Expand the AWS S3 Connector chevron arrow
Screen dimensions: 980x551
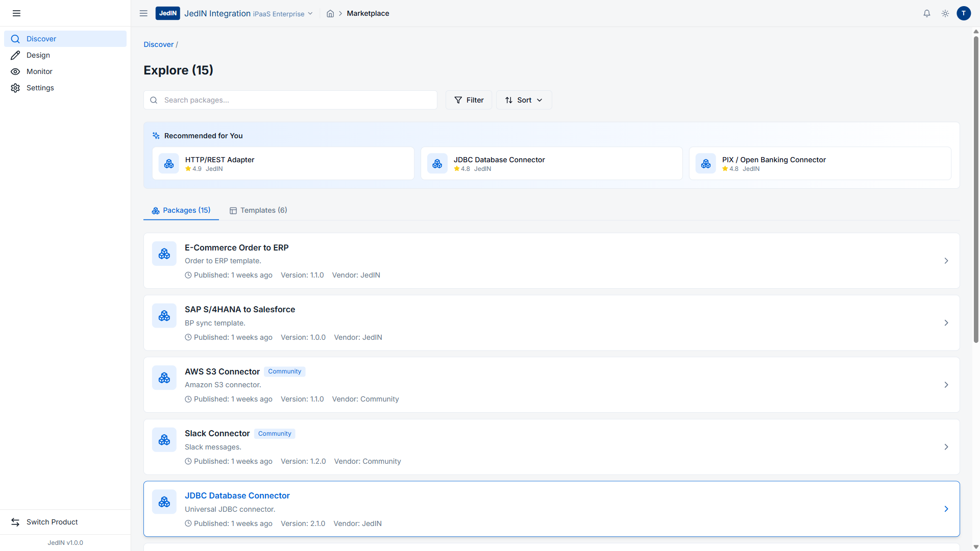coord(946,385)
